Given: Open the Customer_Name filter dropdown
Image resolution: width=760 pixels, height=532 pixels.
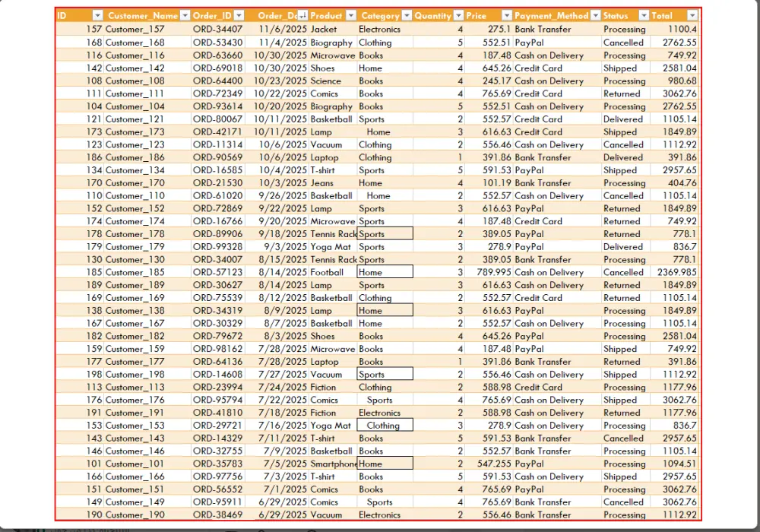Looking at the screenshot, I should click(x=185, y=15).
